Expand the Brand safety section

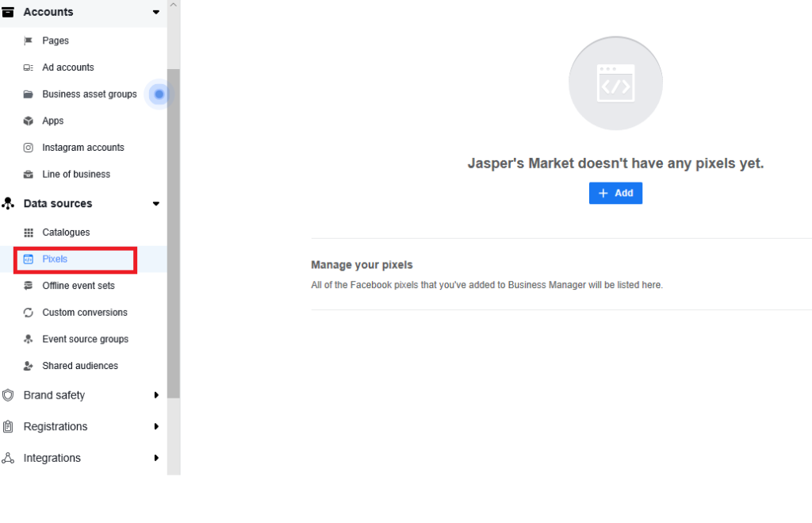click(156, 395)
